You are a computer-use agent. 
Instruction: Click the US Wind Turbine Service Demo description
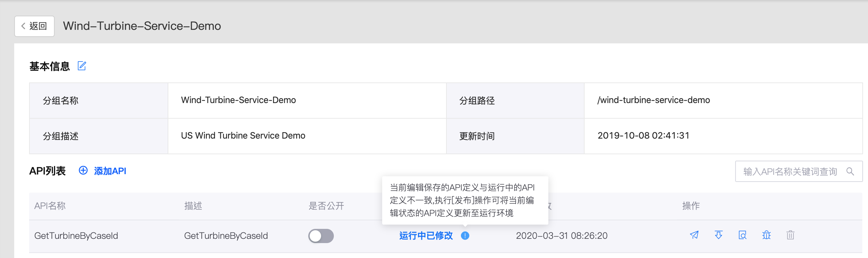pos(243,136)
